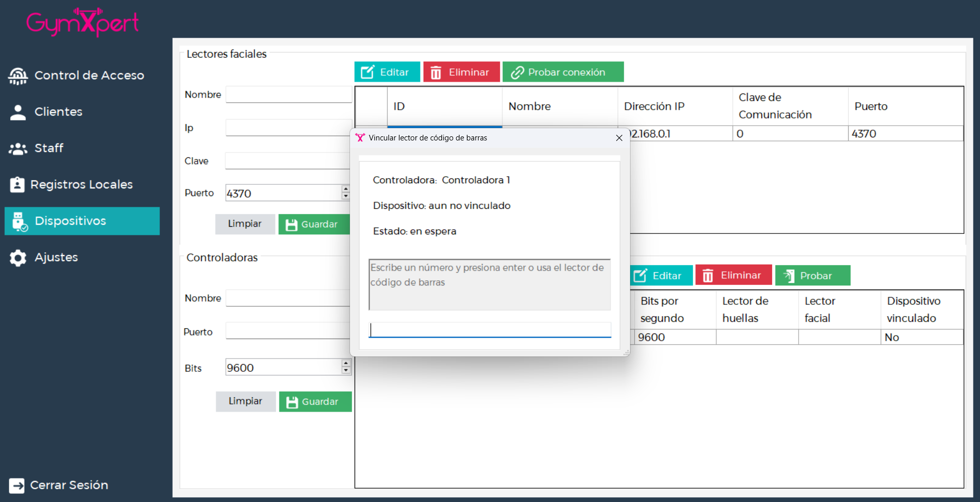
Task: Click the Control de Acceso fingerprint icon
Action: tap(18, 76)
